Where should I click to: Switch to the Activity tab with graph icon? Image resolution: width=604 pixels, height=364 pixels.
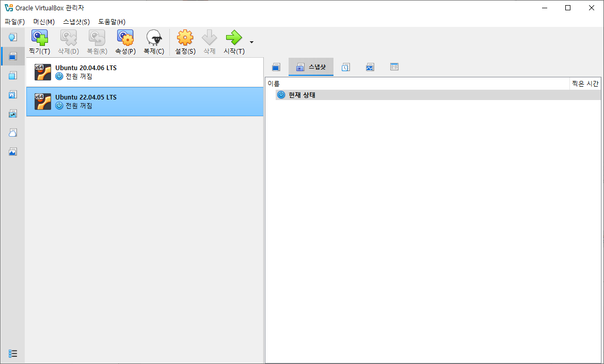tap(370, 68)
